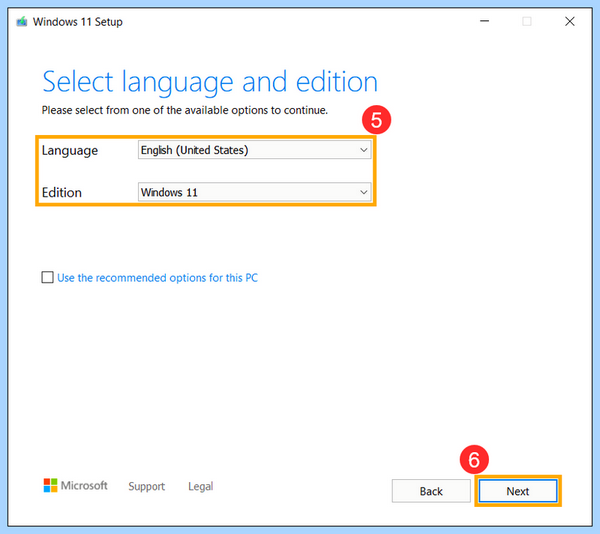Open the Edition dropdown
Viewport: 600px width, 534px height.
click(x=254, y=192)
